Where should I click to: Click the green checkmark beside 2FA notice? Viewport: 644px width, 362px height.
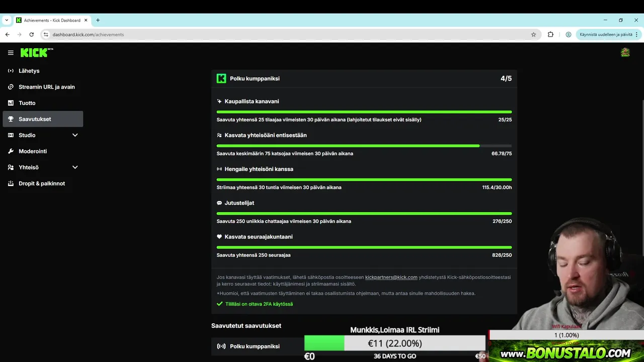[x=219, y=304]
